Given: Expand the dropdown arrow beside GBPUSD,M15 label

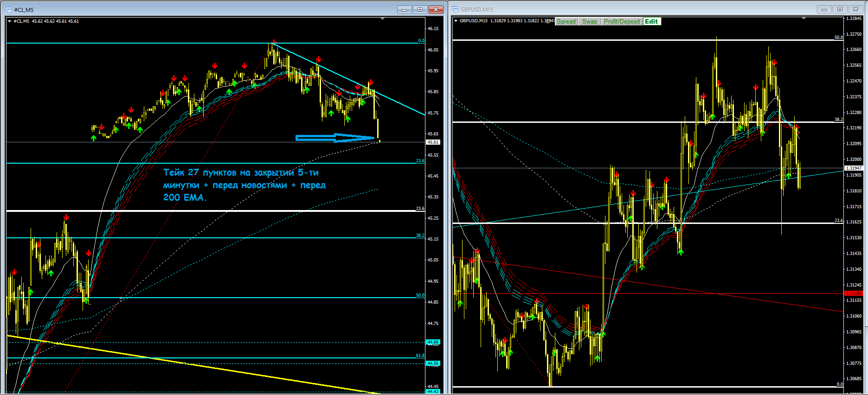Looking at the screenshot, I should point(456,21).
